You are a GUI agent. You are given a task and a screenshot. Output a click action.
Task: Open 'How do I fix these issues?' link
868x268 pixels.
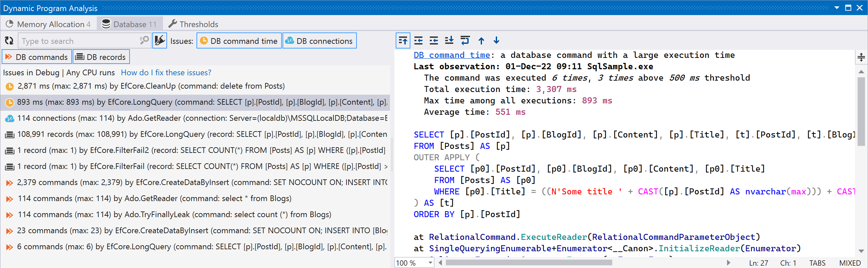point(166,73)
